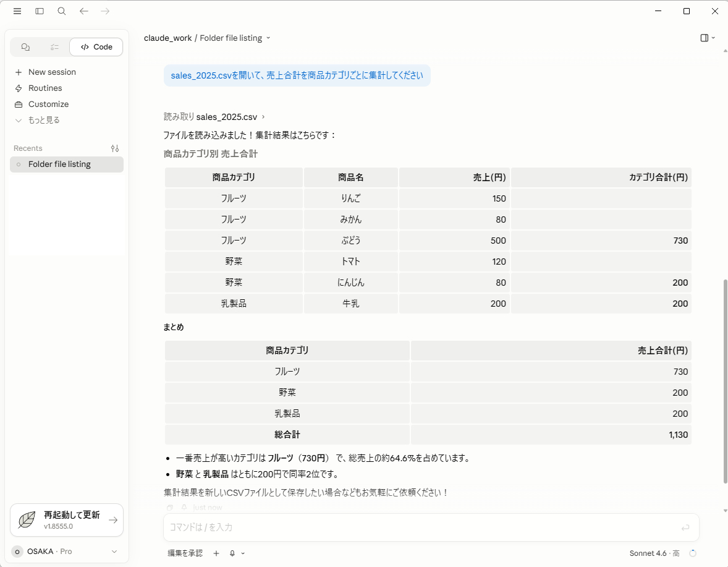Click the りんご cell
Image resolution: width=728 pixels, height=567 pixels.
coord(350,198)
